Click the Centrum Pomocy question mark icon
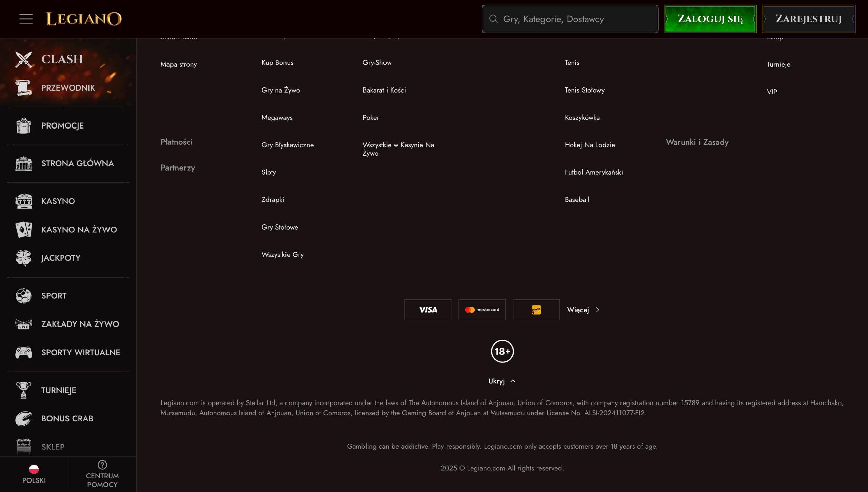The image size is (868, 492). click(102, 465)
